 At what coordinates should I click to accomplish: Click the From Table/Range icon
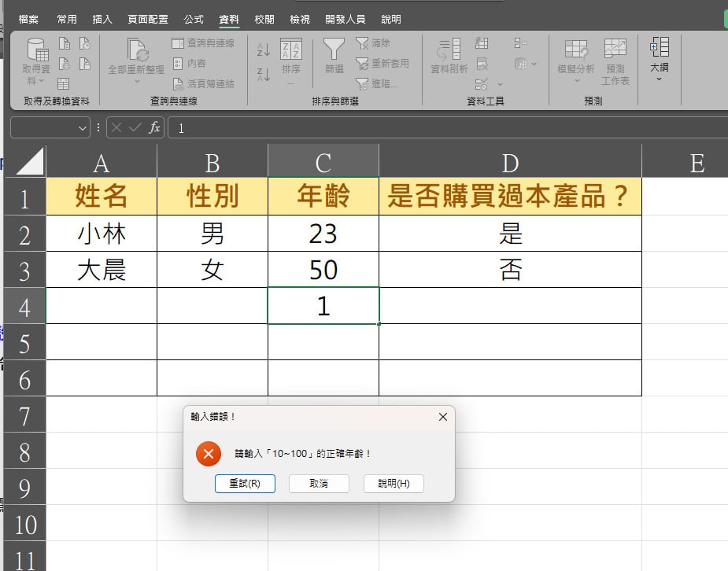tap(63, 84)
